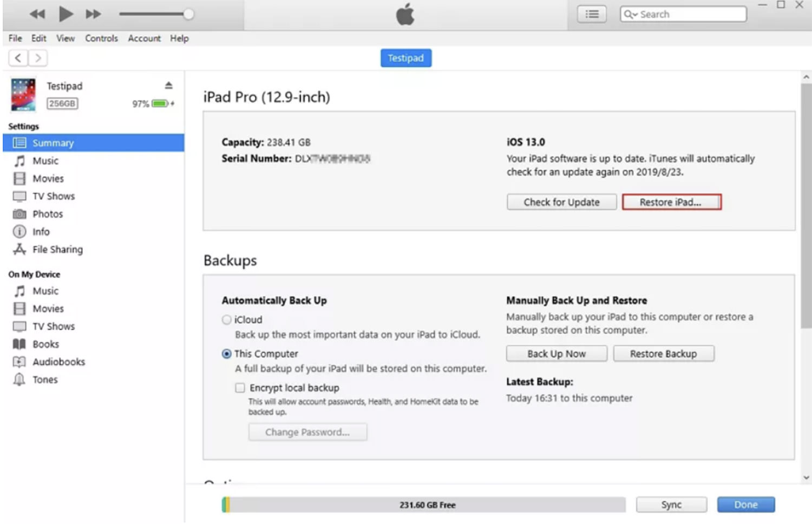Click the Done button
812x524 pixels.
coord(746,505)
